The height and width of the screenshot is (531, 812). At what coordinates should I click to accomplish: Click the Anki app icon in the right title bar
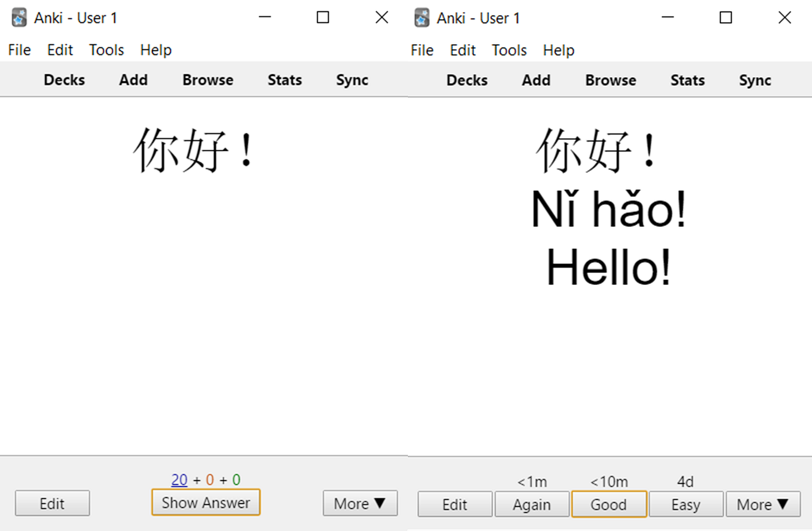click(x=421, y=17)
